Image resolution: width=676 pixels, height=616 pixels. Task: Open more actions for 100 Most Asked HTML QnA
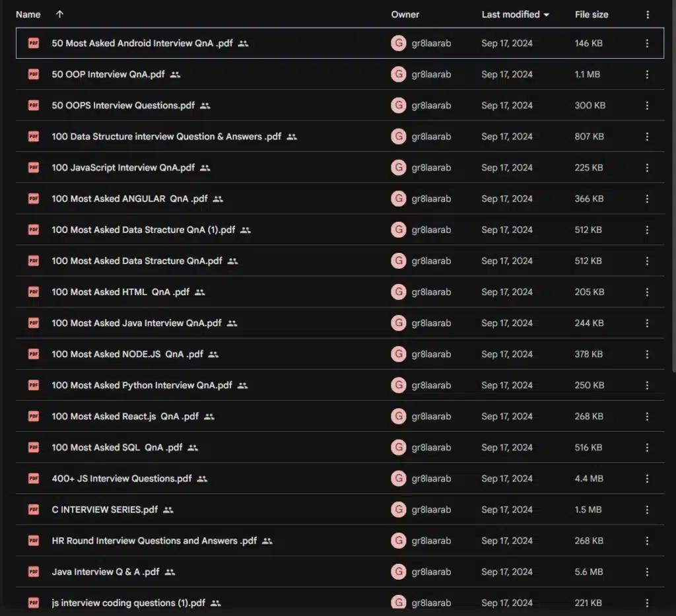(647, 292)
